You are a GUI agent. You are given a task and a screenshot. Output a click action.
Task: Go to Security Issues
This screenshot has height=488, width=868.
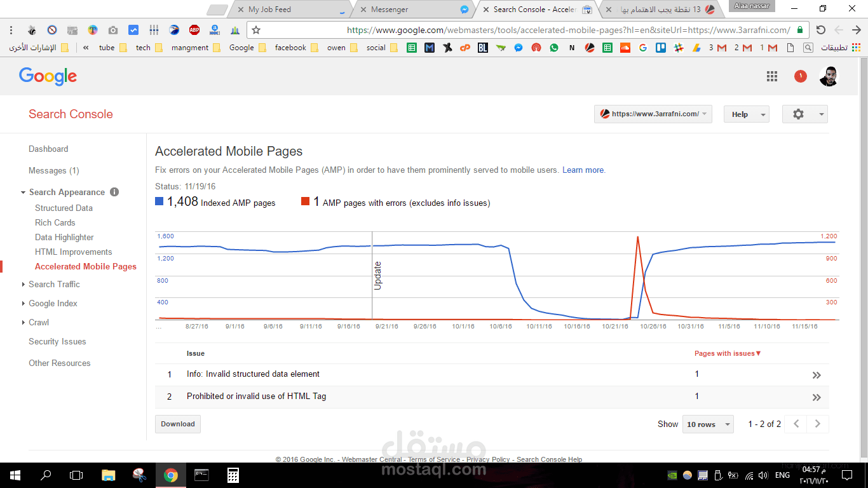57,341
